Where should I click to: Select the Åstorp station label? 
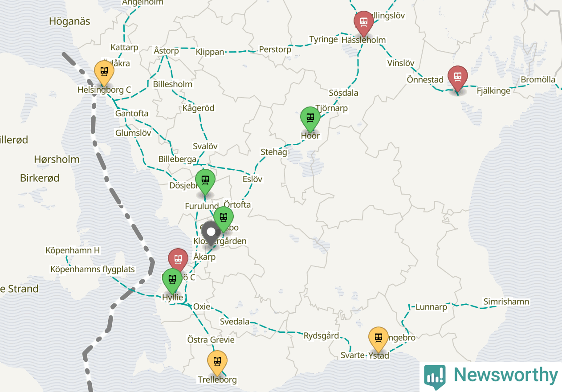[x=166, y=50]
